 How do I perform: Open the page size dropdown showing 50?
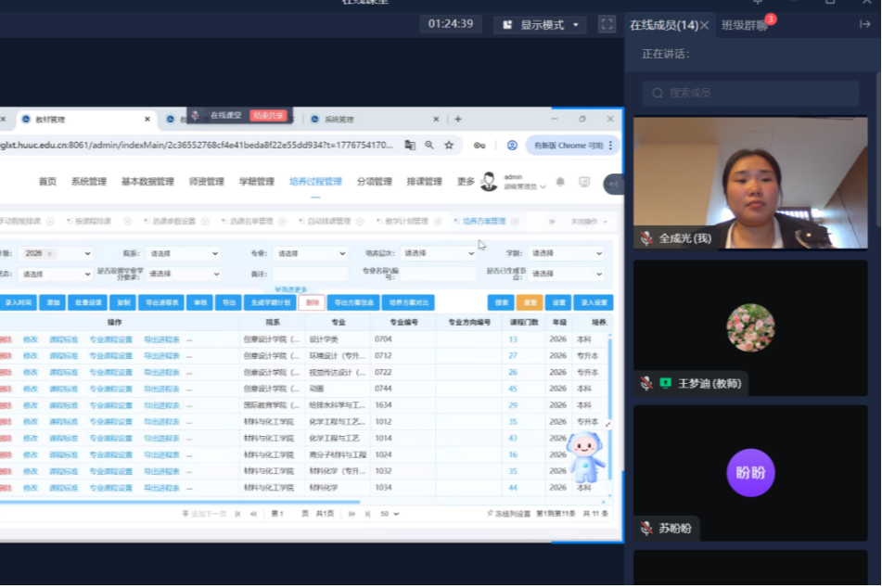pos(390,514)
